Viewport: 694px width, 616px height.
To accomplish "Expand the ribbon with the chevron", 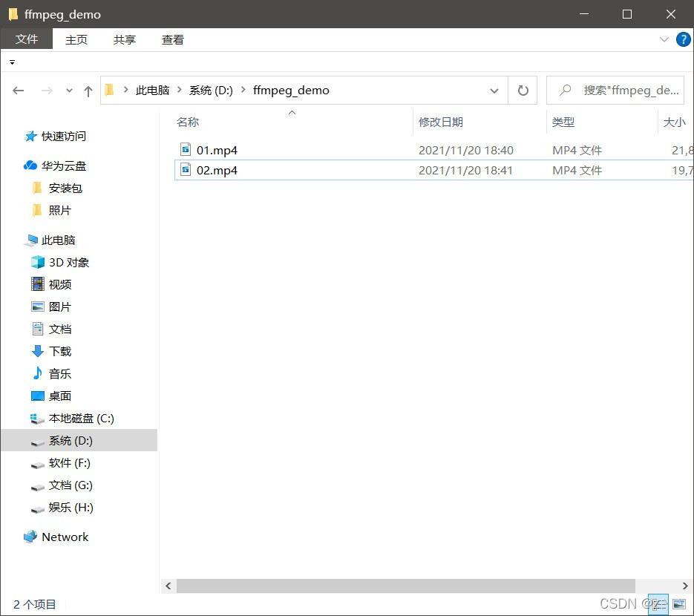I will 664,39.
